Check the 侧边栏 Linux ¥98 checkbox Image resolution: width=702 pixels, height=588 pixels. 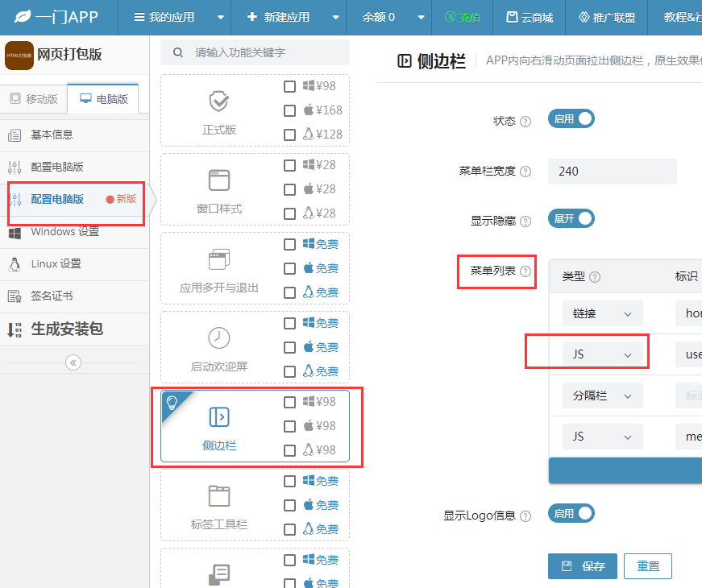point(289,450)
